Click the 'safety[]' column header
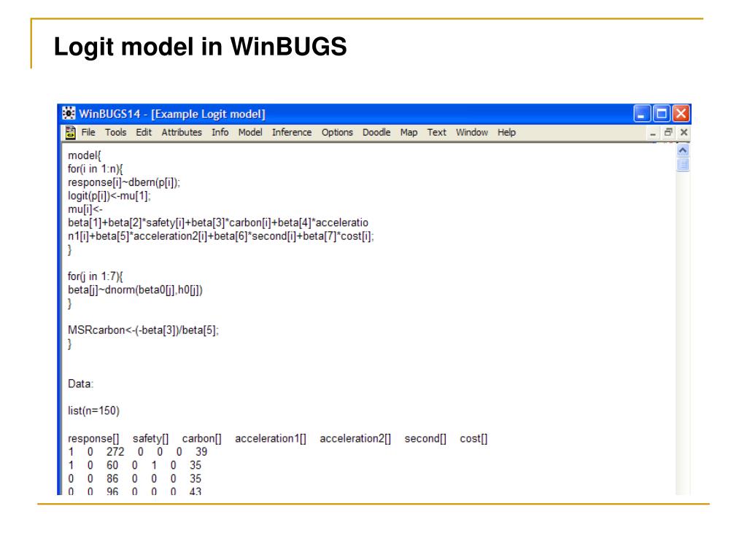 point(150,438)
